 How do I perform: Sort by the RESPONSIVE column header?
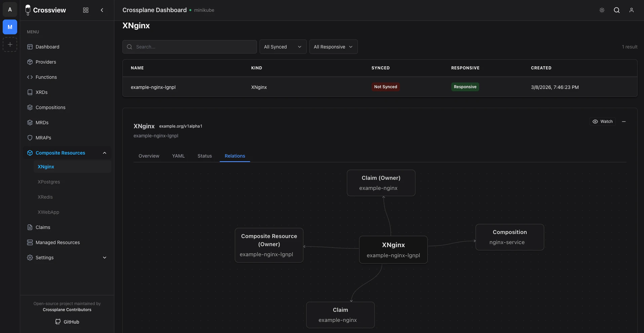coord(465,68)
